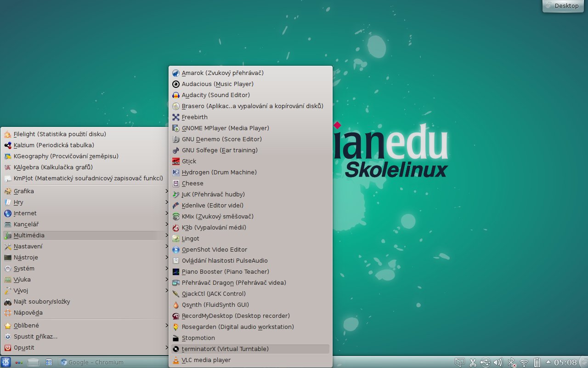Show hidden system tray icons arrow
The height and width of the screenshot is (368, 588).
click(x=548, y=362)
